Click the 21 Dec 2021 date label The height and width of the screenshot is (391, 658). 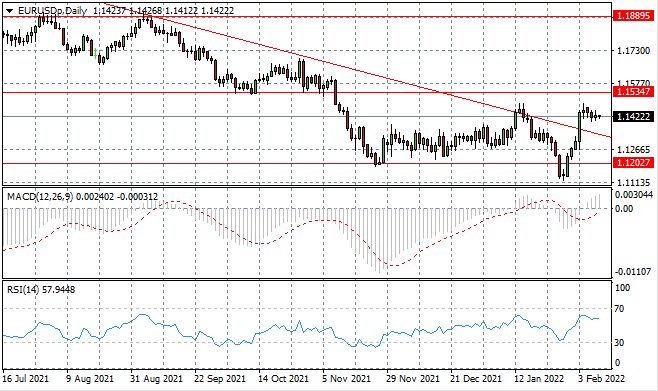click(476, 378)
